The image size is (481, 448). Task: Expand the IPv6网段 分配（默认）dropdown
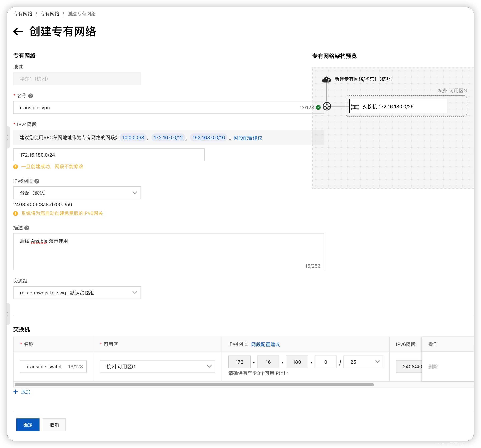[77, 193]
